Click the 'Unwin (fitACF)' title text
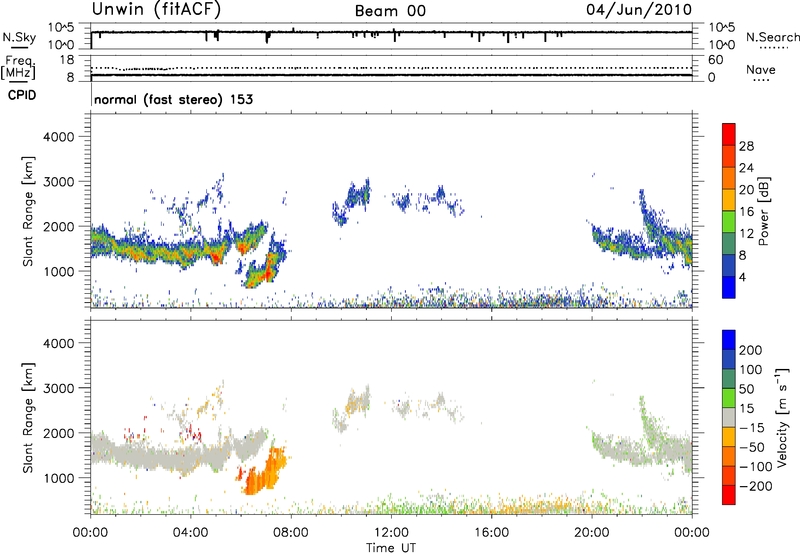Image resolution: width=800 pixels, height=554 pixels. 156,10
